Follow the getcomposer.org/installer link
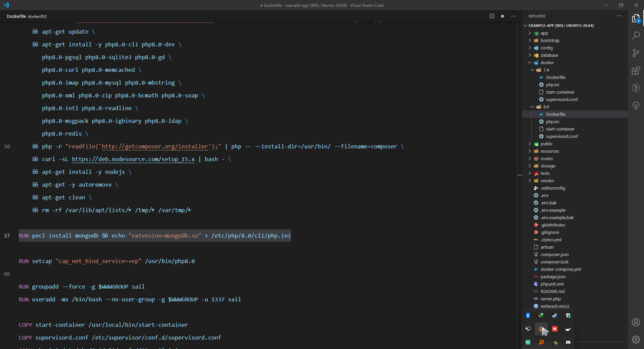This screenshot has width=644, height=349. (155, 146)
